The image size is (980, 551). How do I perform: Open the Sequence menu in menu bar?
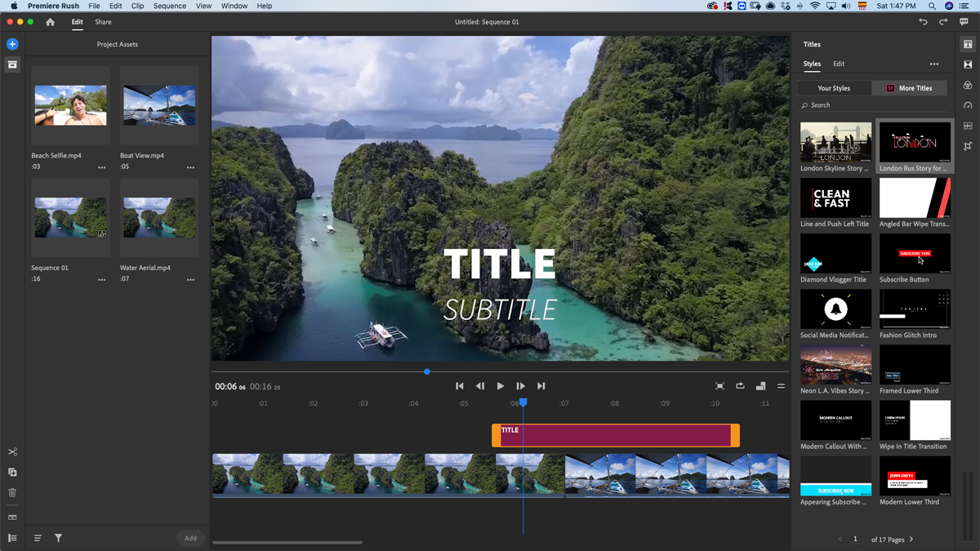click(x=170, y=6)
